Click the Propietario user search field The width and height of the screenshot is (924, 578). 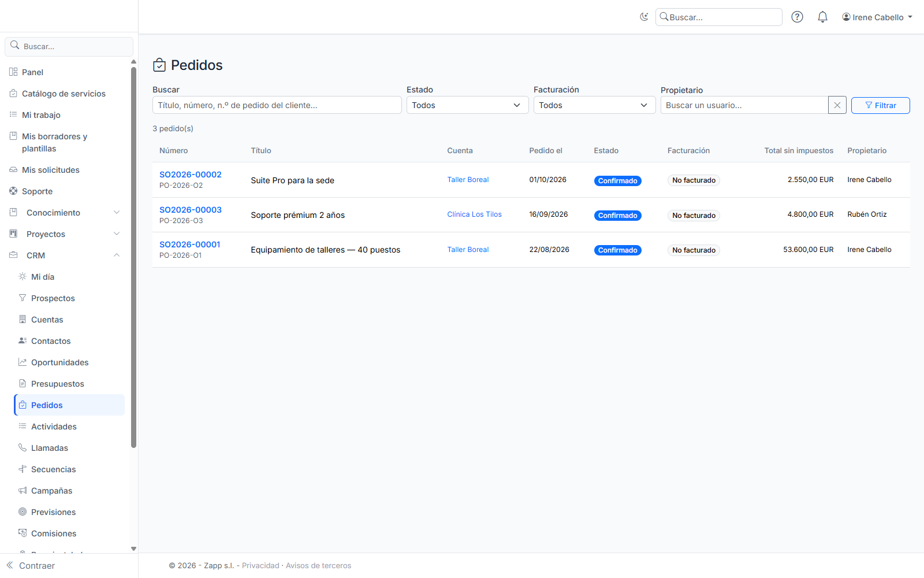click(x=744, y=105)
